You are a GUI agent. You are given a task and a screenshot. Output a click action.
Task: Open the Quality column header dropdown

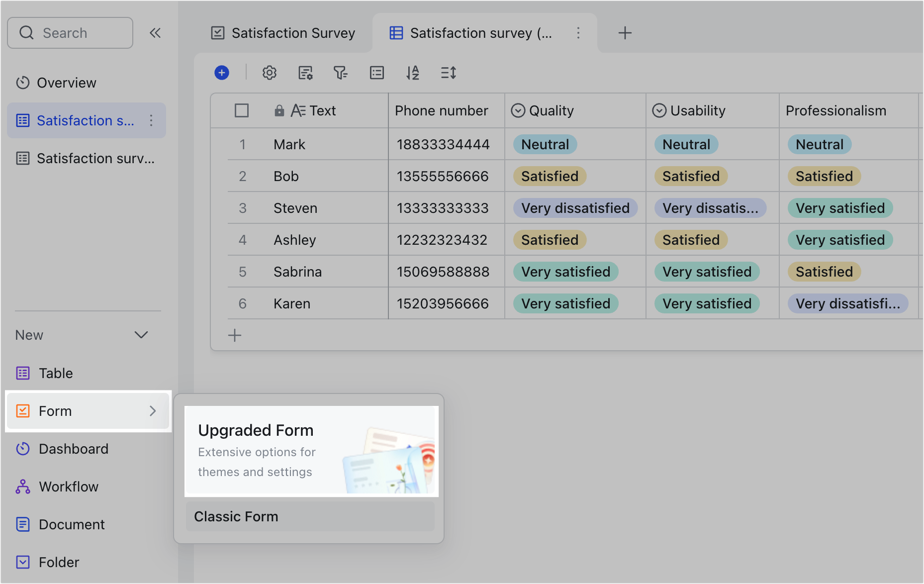(x=518, y=110)
